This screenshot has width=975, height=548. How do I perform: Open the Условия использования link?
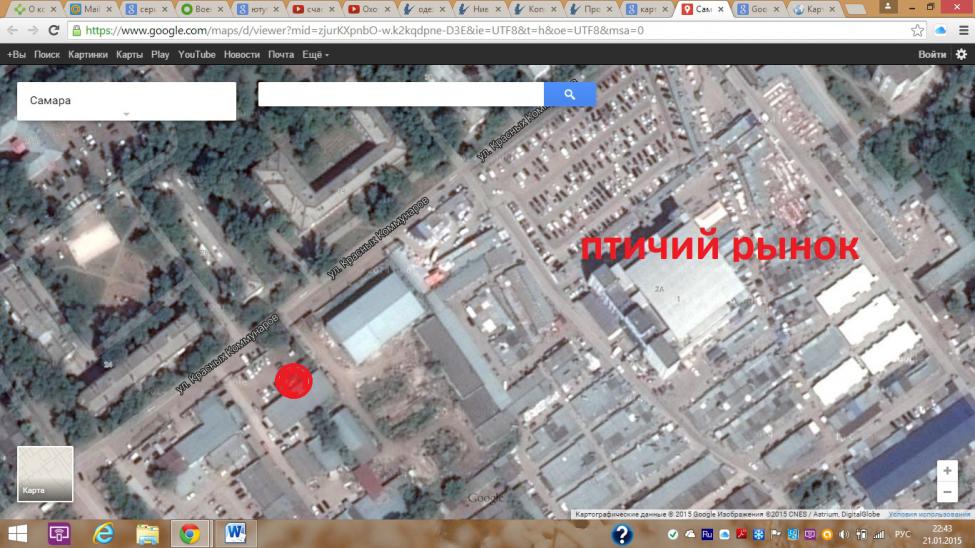[x=930, y=515]
